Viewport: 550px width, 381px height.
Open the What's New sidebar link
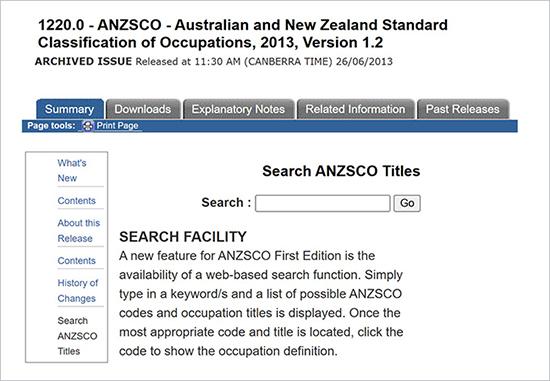72,171
